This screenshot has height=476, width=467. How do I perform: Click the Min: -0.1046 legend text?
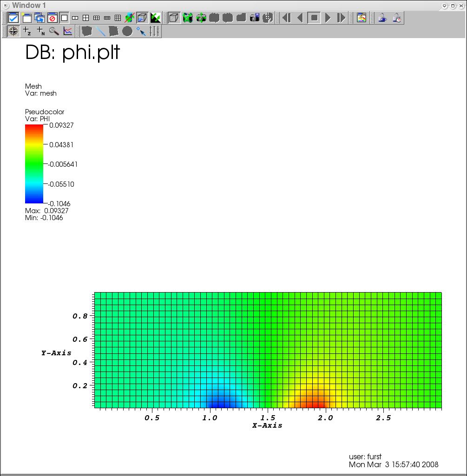point(44,218)
